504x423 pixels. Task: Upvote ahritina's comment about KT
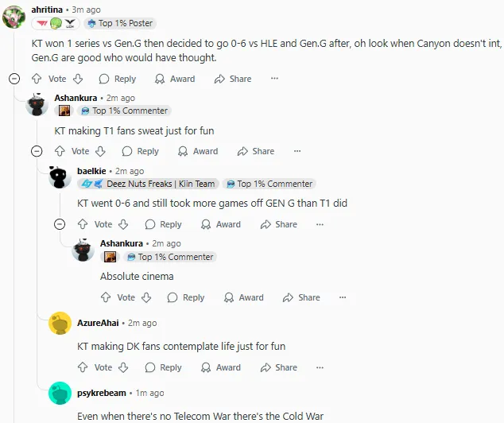(37, 79)
